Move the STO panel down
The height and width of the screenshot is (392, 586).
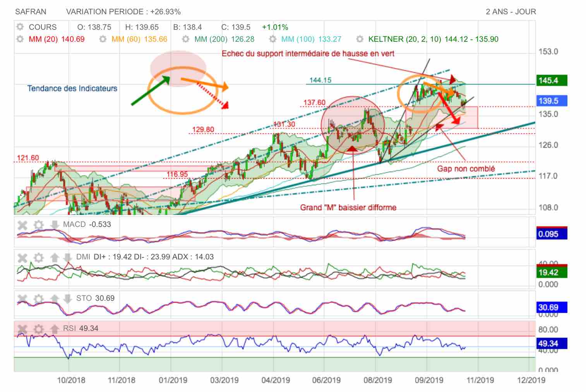[x=67, y=298]
